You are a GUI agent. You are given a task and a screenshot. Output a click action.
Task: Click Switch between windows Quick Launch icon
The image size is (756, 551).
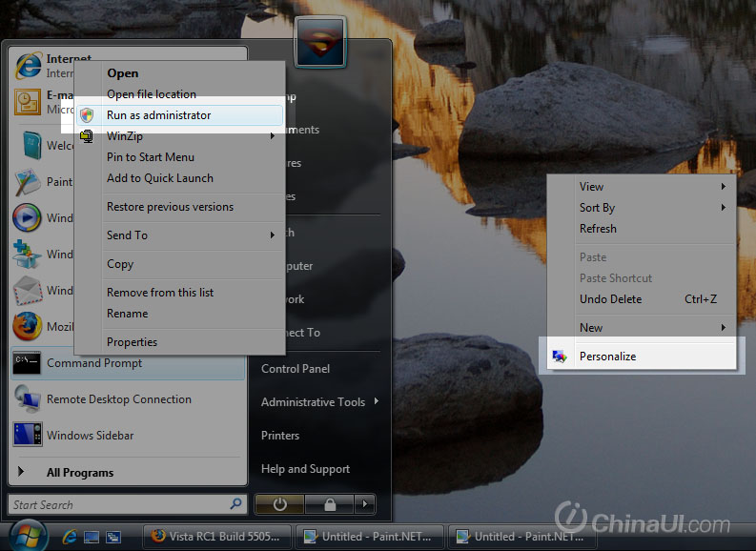pos(113,537)
